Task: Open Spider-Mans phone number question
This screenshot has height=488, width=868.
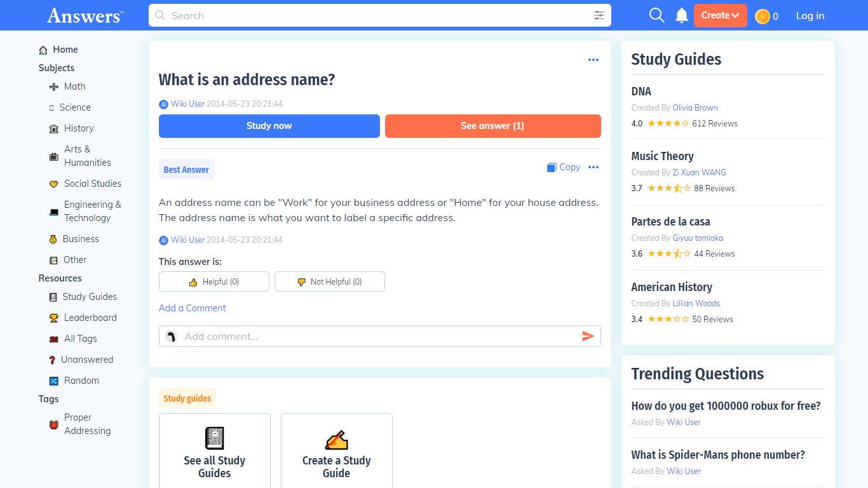Action: coord(718,455)
